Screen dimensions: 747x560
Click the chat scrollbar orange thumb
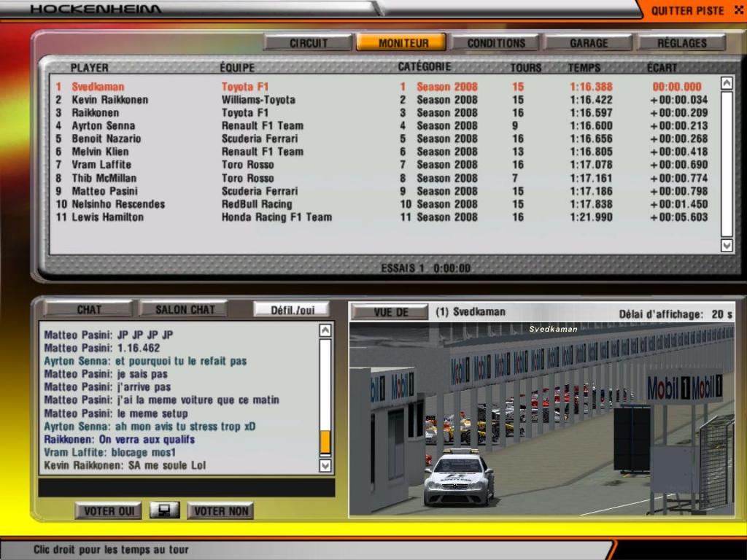click(325, 442)
